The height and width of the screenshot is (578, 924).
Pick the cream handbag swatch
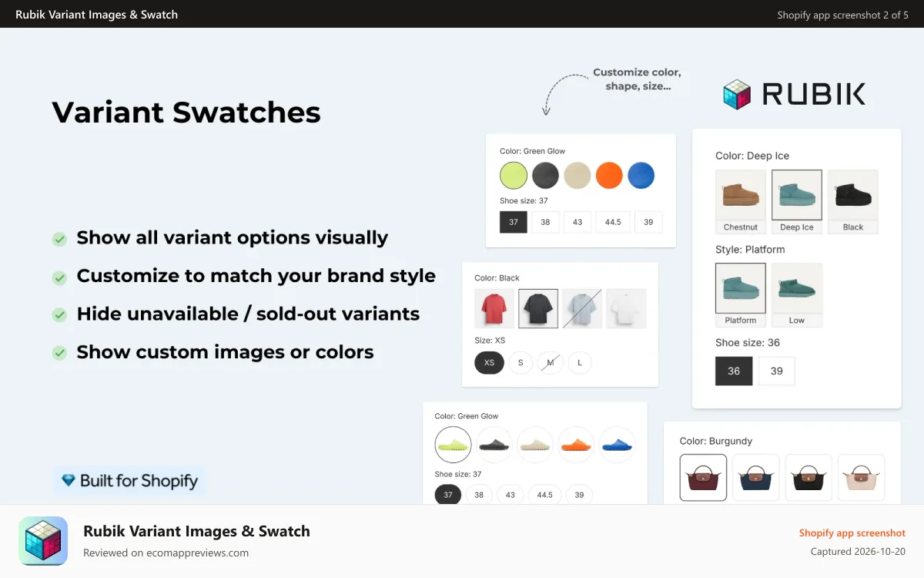[861, 477]
